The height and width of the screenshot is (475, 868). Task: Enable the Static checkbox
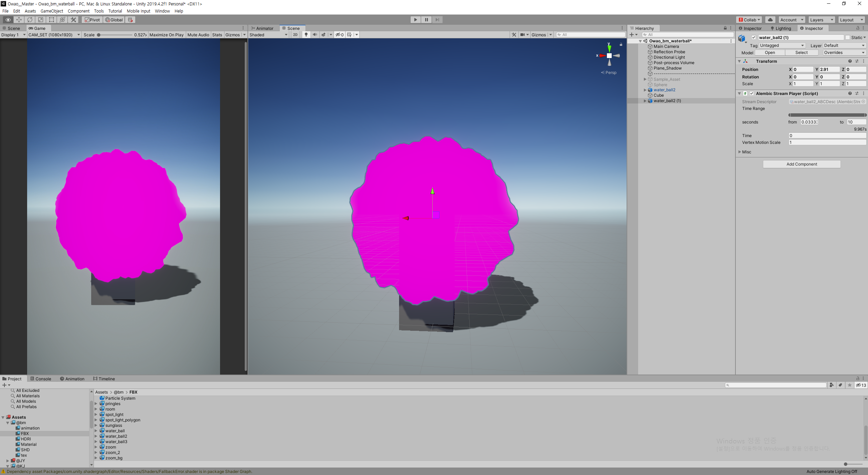(x=848, y=37)
